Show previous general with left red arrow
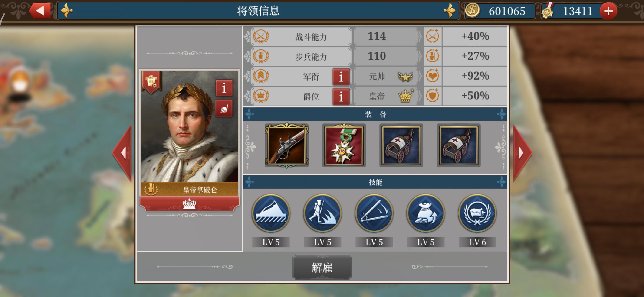 pyautogui.click(x=122, y=153)
